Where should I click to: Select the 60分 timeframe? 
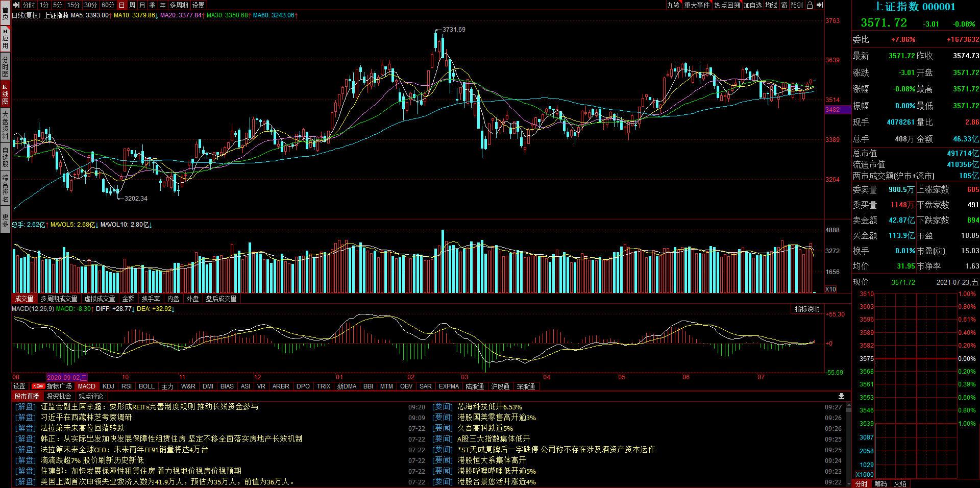click(x=108, y=5)
